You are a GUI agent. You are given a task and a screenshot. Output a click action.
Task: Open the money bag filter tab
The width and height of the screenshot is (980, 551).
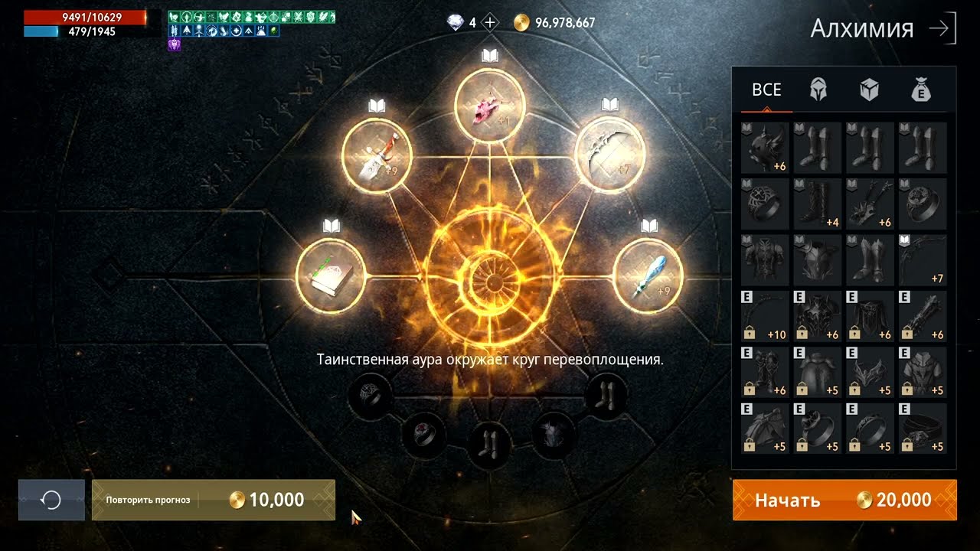click(921, 90)
